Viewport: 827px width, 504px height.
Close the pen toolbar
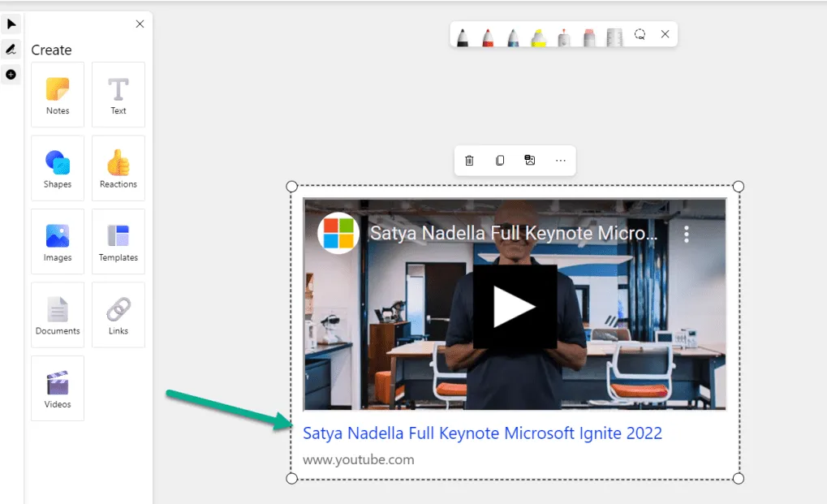tap(665, 34)
